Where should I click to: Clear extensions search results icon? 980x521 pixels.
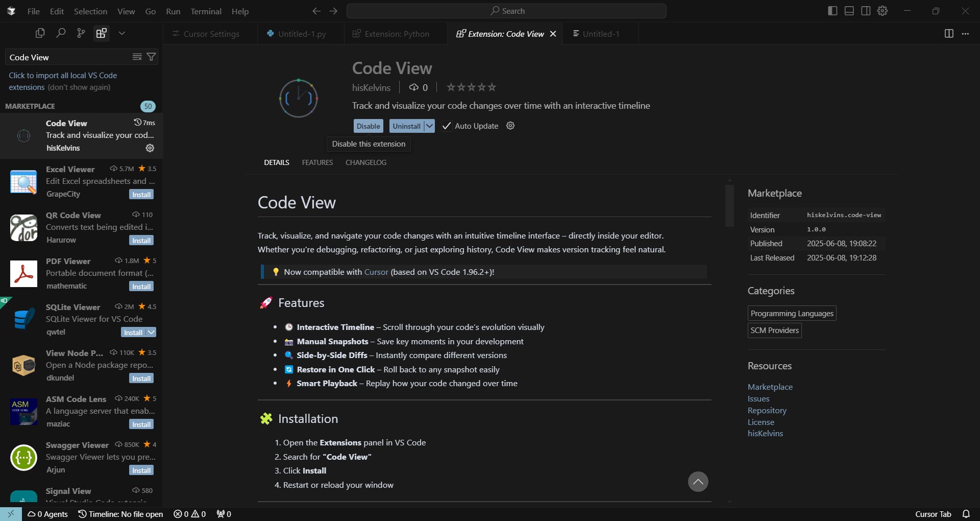pyautogui.click(x=137, y=57)
